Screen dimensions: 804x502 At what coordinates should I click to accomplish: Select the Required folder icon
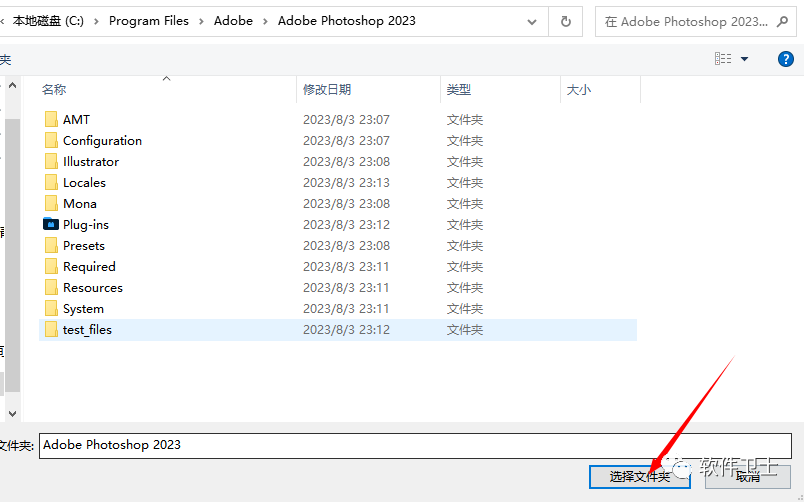(51, 267)
